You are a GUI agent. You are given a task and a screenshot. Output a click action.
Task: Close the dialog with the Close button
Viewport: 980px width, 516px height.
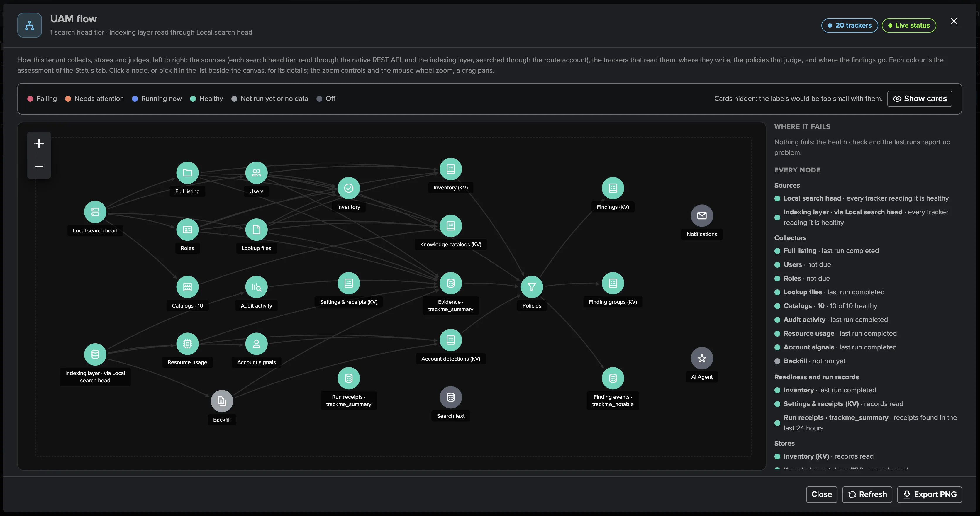point(821,494)
